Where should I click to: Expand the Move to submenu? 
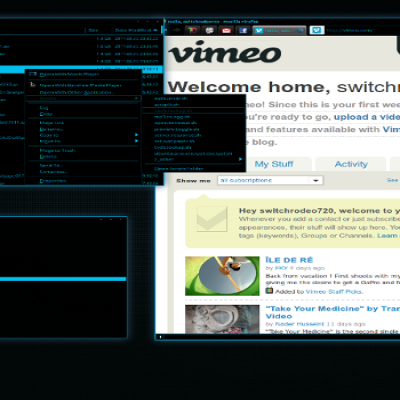point(83,141)
